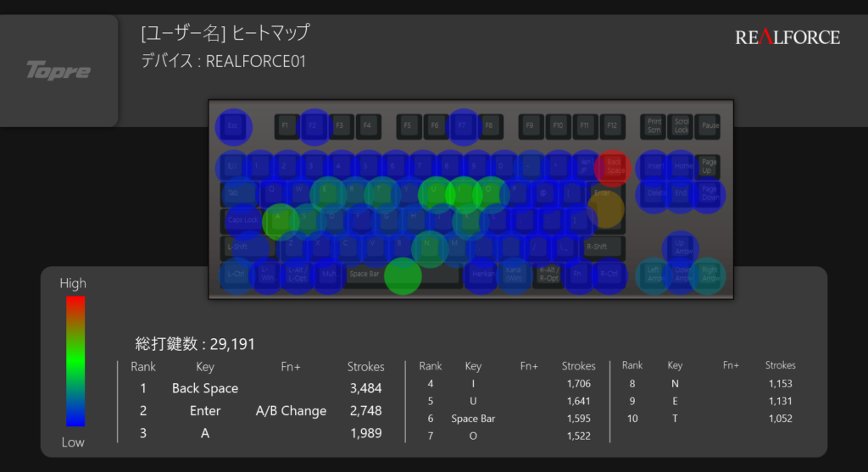Select the Delete key on heatmap
This screenshot has width=868, height=472.
coord(654,194)
